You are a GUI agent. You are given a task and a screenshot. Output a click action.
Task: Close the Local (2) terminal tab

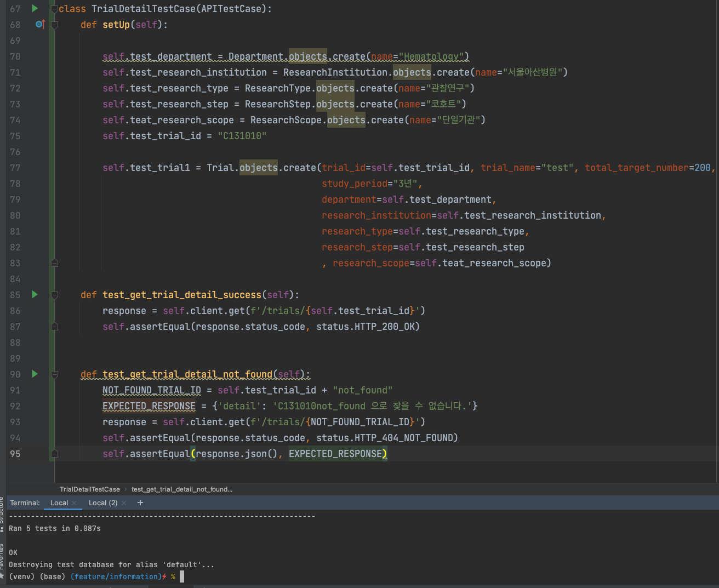click(x=124, y=503)
